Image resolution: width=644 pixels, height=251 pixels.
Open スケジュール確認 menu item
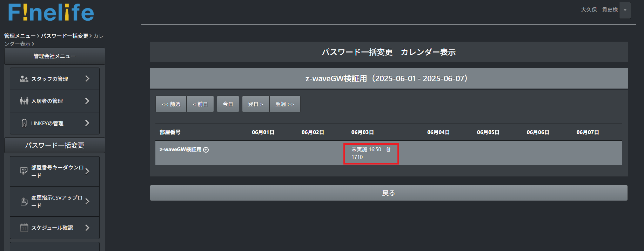pyautogui.click(x=52, y=228)
